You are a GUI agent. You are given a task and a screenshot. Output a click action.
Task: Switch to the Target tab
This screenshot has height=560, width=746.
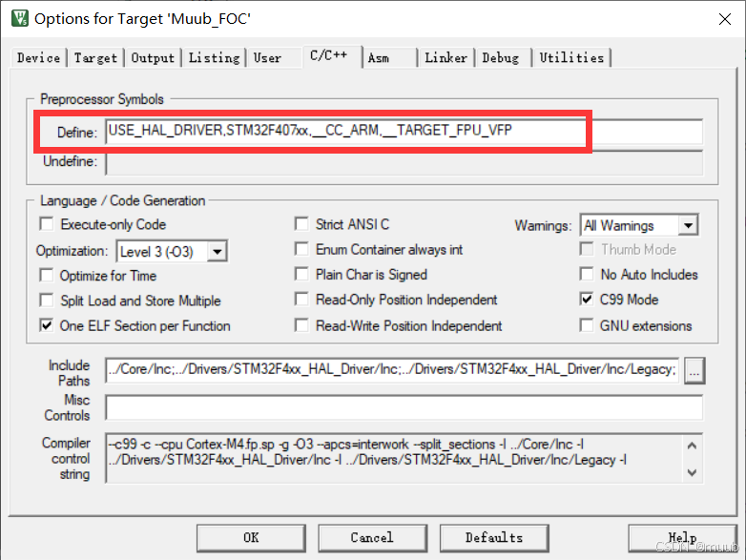pos(95,58)
